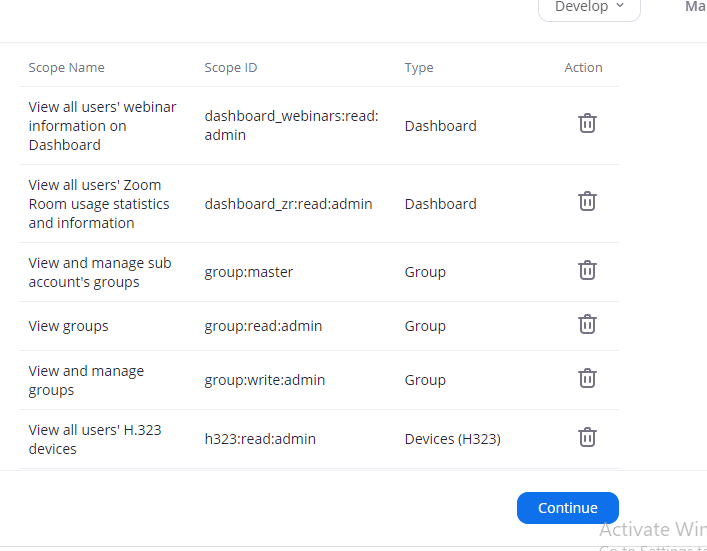This screenshot has width=707, height=551.
Task: Delete the group:write:admin scope
Action: click(588, 378)
